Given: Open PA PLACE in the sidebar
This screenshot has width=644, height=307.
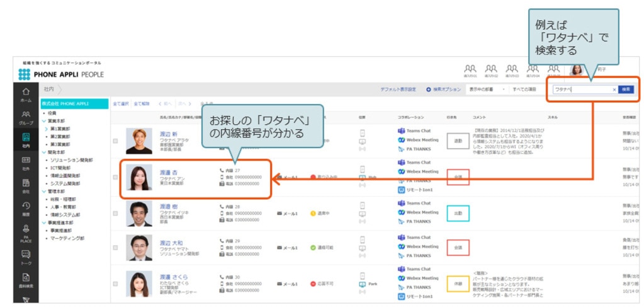Looking at the screenshot, I should click(x=25, y=232).
